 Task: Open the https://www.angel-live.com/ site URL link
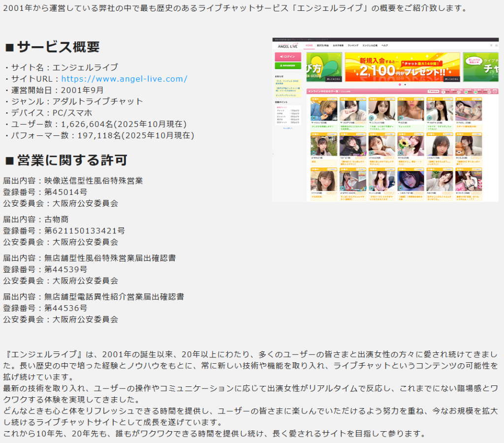[x=124, y=79]
